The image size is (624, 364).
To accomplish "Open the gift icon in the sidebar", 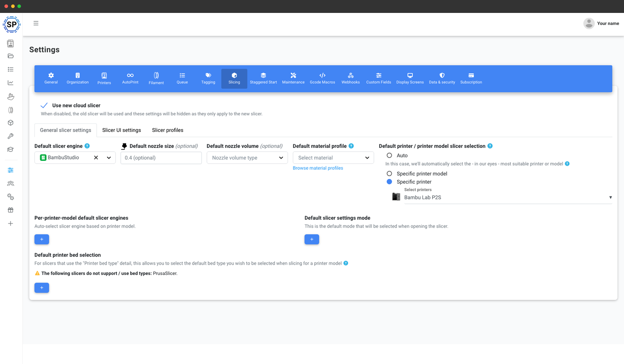I will pyautogui.click(x=10, y=210).
